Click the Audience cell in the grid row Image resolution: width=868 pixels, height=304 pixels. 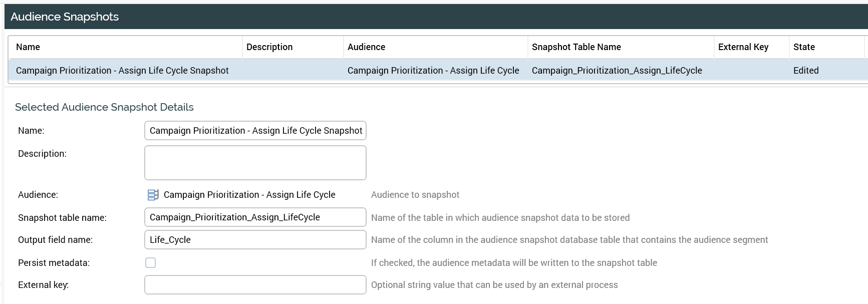[433, 71]
